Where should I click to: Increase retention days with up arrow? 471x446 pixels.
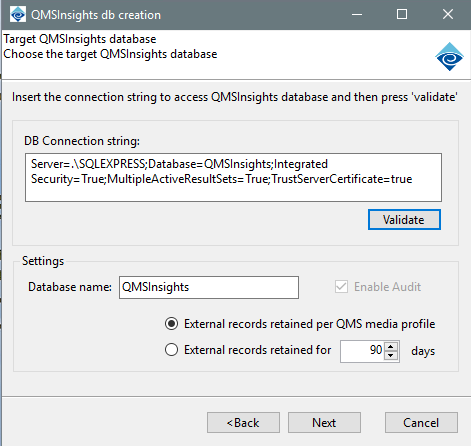point(391,346)
